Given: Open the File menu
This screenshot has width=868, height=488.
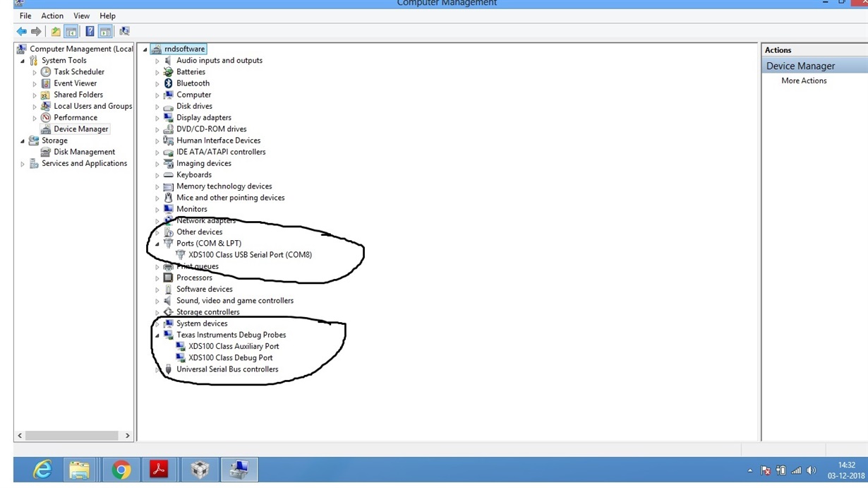Looking at the screenshot, I should [x=25, y=16].
